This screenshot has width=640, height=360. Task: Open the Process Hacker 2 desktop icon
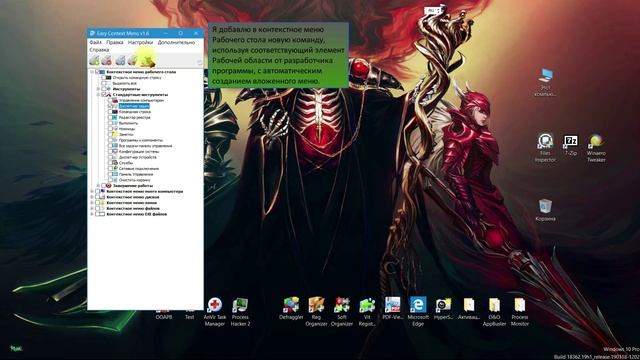[240, 312]
